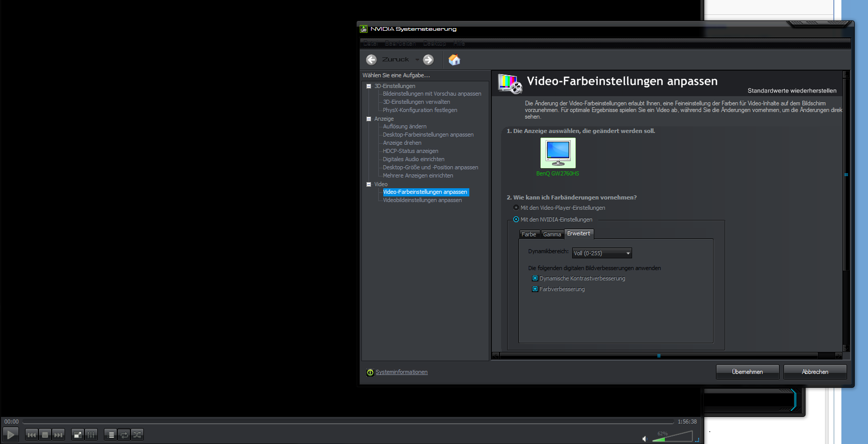Click the back arrow in NVIDIA toolbar
Viewport: 868px width, 444px height.
[372, 60]
